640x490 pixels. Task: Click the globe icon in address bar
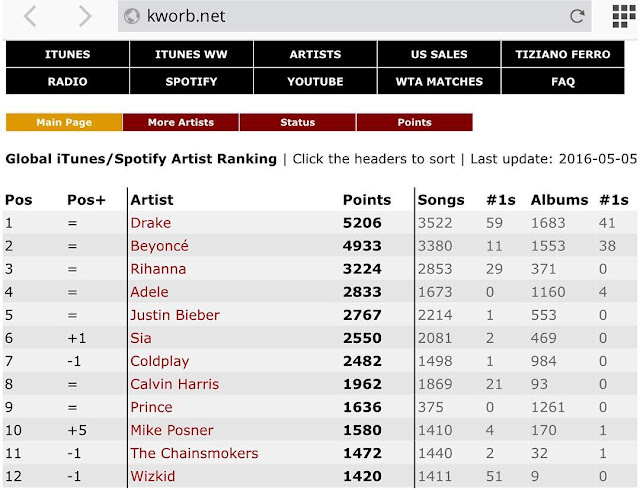131,16
